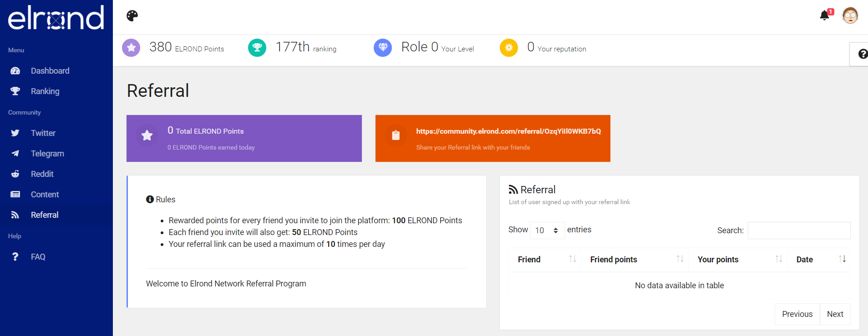Click the green trophy ranking icon
The width and height of the screenshot is (868, 336).
click(x=257, y=47)
